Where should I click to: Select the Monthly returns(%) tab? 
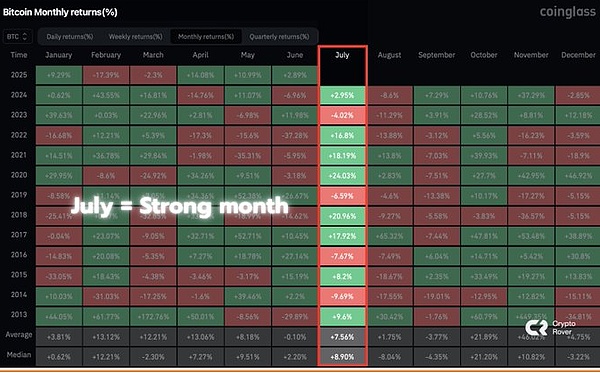click(x=206, y=37)
